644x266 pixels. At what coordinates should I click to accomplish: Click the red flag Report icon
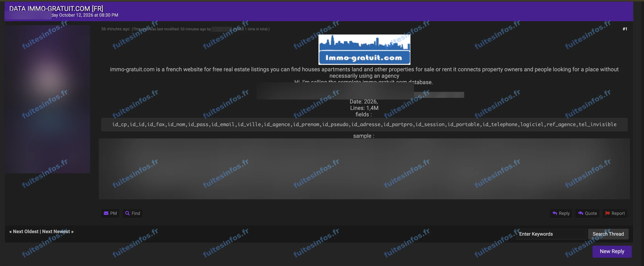coord(607,213)
